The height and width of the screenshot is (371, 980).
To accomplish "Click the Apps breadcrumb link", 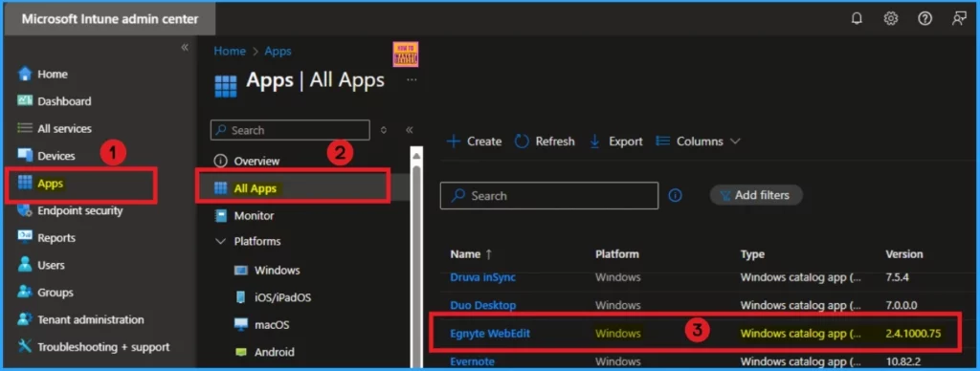I will [x=278, y=52].
